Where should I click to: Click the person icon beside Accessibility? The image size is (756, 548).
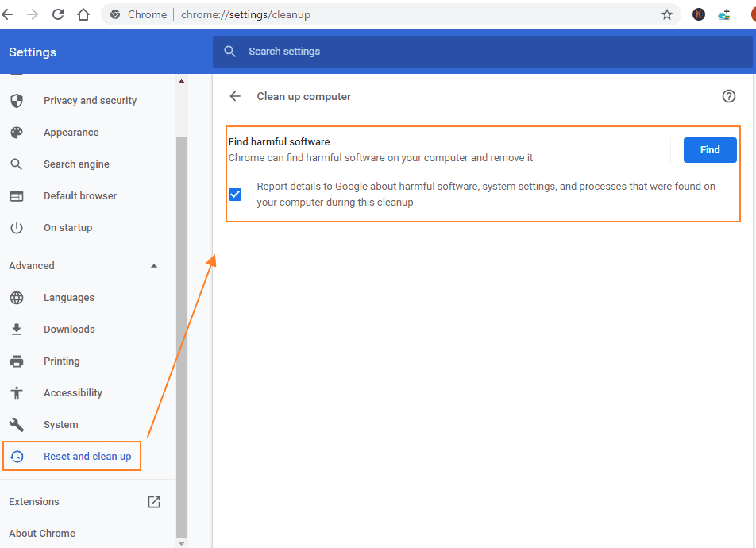(17, 392)
